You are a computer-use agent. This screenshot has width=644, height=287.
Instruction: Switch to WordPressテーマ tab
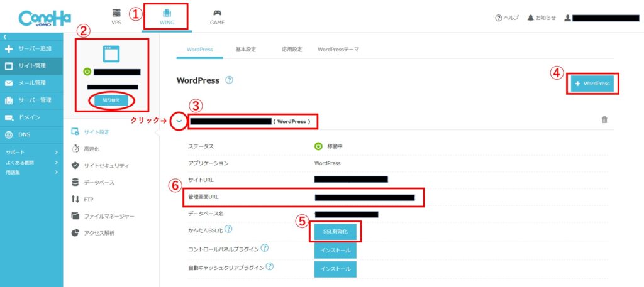(x=338, y=50)
